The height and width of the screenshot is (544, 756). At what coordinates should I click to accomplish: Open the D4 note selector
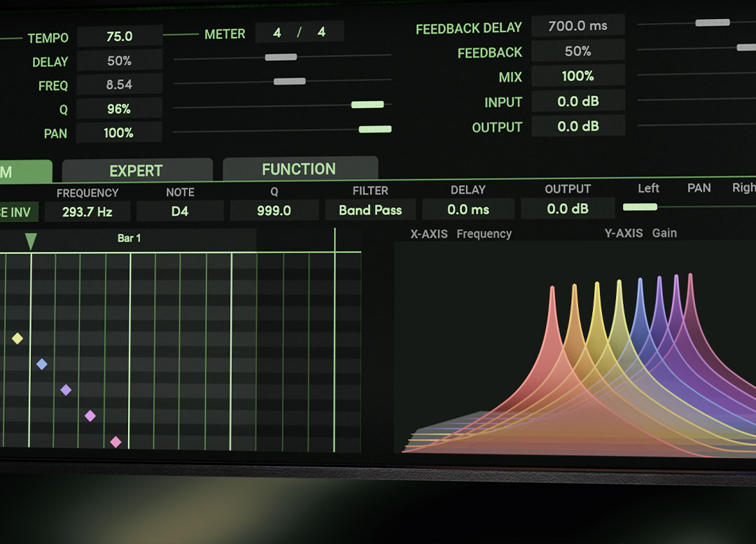pyautogui.click(x=180, y=211)
